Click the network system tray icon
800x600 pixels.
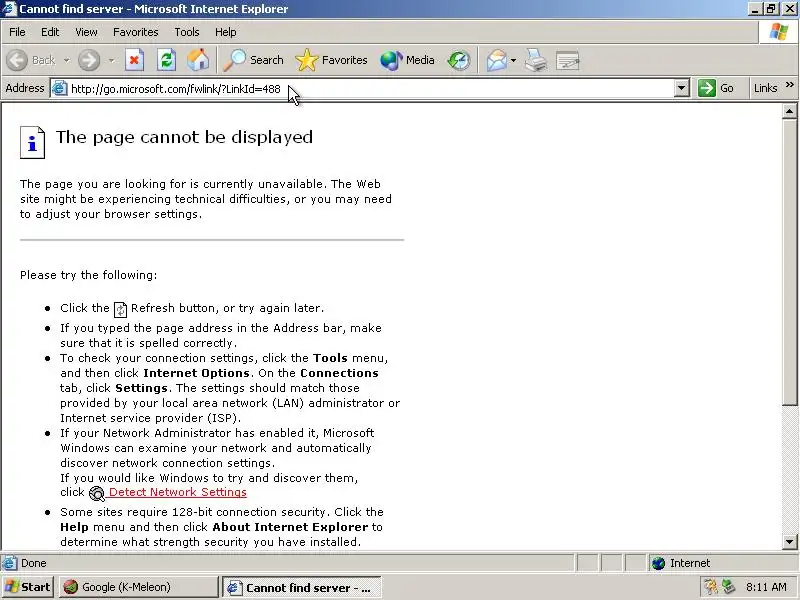point(728,587)
